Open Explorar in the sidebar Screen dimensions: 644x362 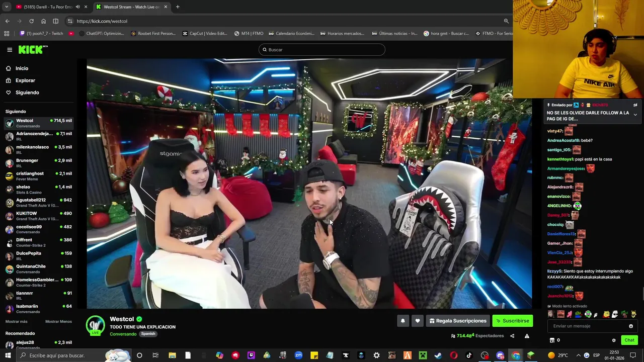(x=25, y=80)
